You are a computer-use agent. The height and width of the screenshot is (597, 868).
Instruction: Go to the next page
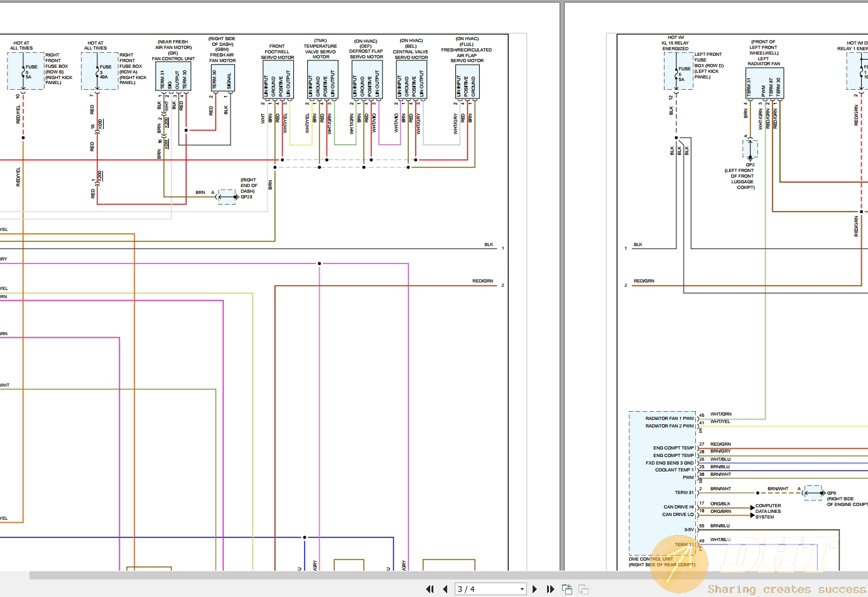pyautogui.click(x=534, y=589)
